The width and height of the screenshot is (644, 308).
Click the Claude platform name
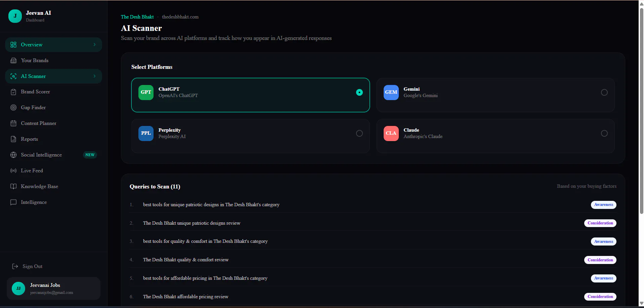(x=411, y=130)
